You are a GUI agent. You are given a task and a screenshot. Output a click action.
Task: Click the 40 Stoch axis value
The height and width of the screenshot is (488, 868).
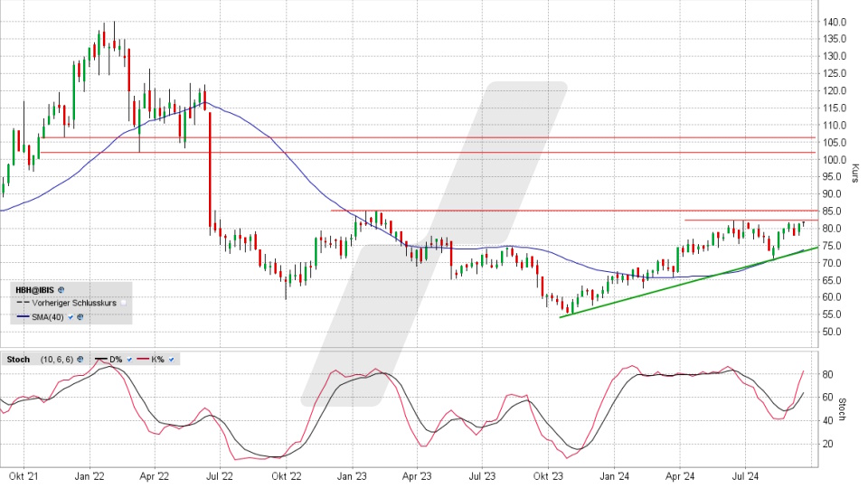827,420
